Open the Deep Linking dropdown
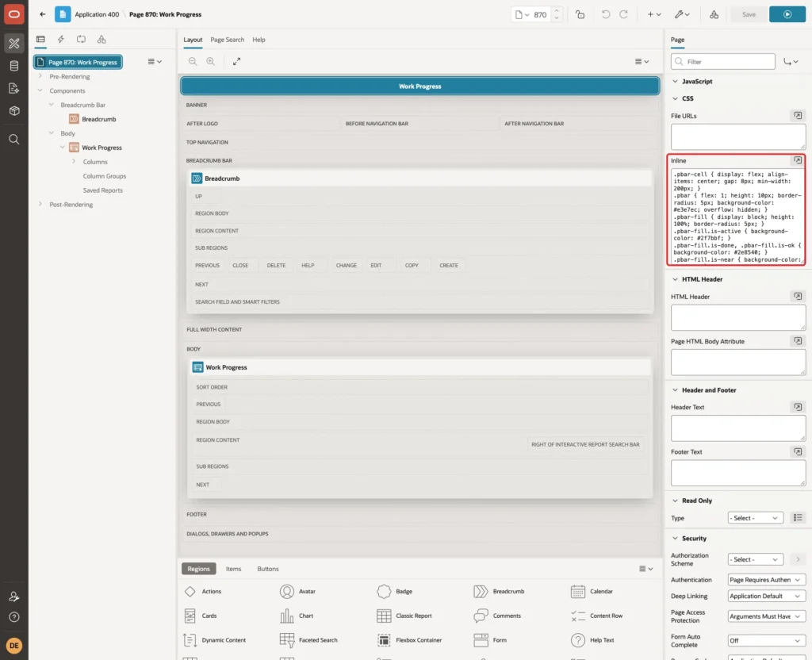The width and height of the screenshot is (812, 660). pyautogui.click(x=766, y=597)
